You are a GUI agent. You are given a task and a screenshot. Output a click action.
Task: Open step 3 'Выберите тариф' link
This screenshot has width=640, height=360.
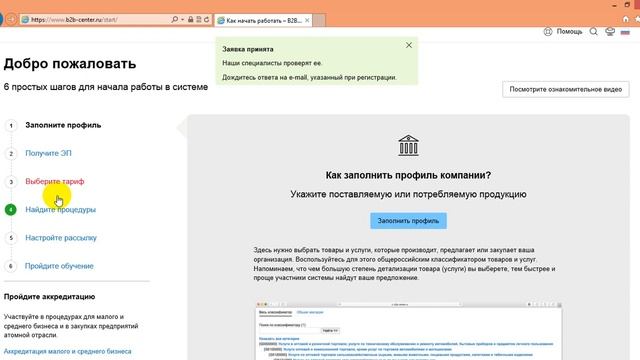55,182
